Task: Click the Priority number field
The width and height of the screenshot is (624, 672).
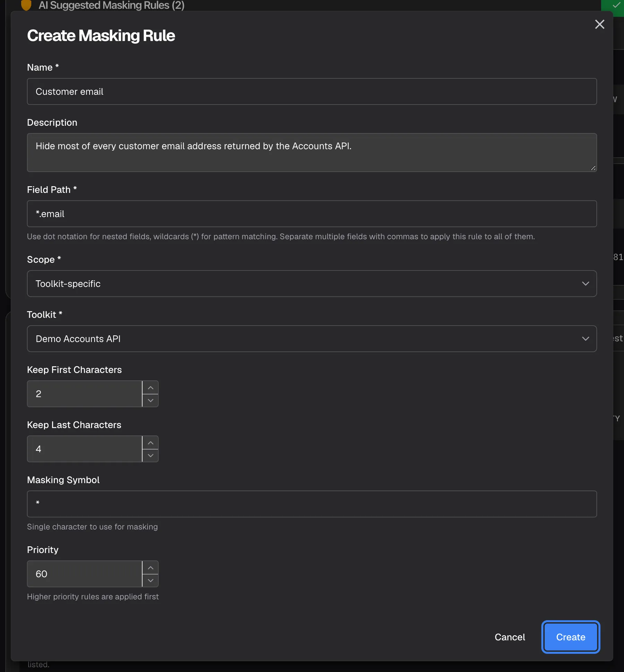Action: [x=85, y=574]
